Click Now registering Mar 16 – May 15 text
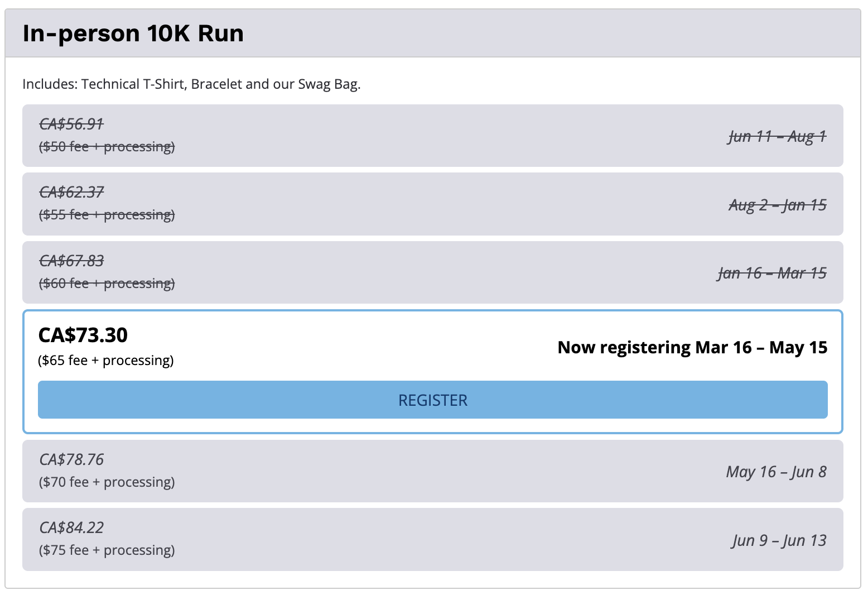 click(x=692, y=347)
